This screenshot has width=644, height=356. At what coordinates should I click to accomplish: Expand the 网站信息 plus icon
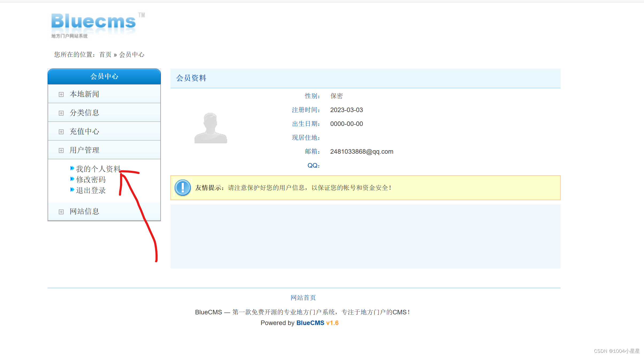61,212
